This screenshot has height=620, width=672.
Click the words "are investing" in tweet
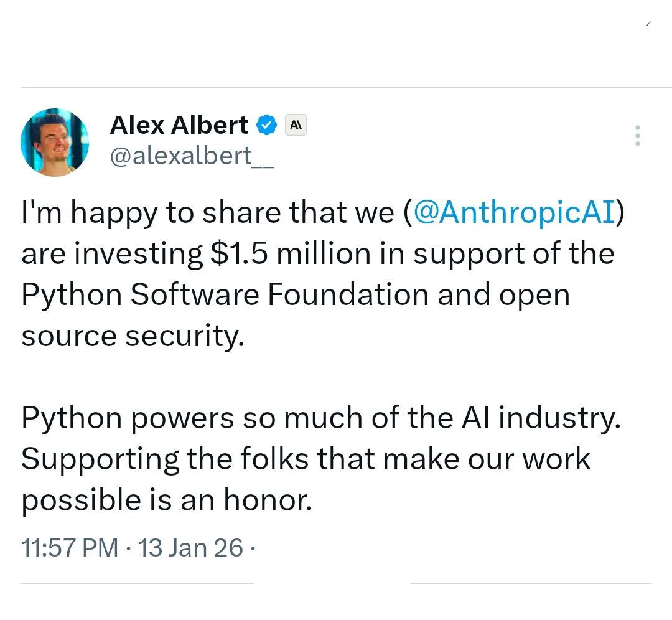(111, 254)
